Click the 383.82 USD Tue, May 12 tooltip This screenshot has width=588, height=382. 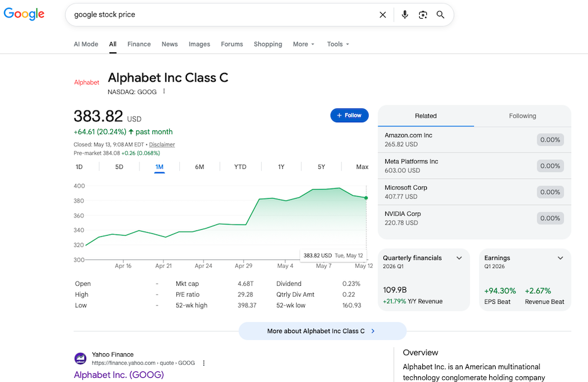[333, 255]
